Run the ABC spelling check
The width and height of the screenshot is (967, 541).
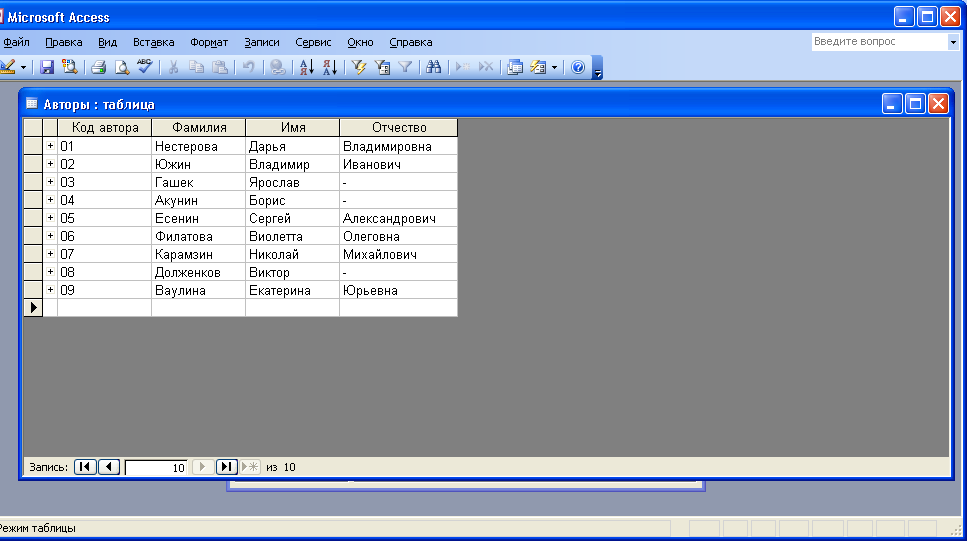pyautogui.click(x=145, y=67)
